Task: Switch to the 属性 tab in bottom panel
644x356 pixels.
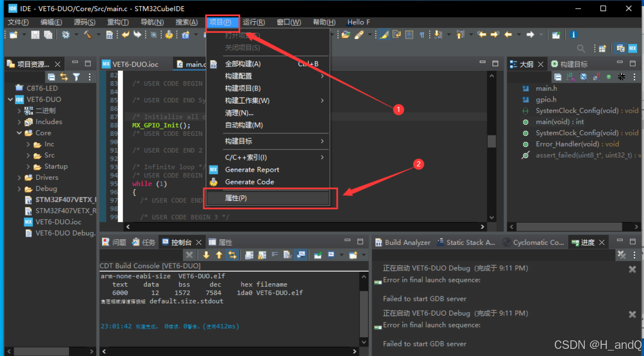Action: coord(220,242)
